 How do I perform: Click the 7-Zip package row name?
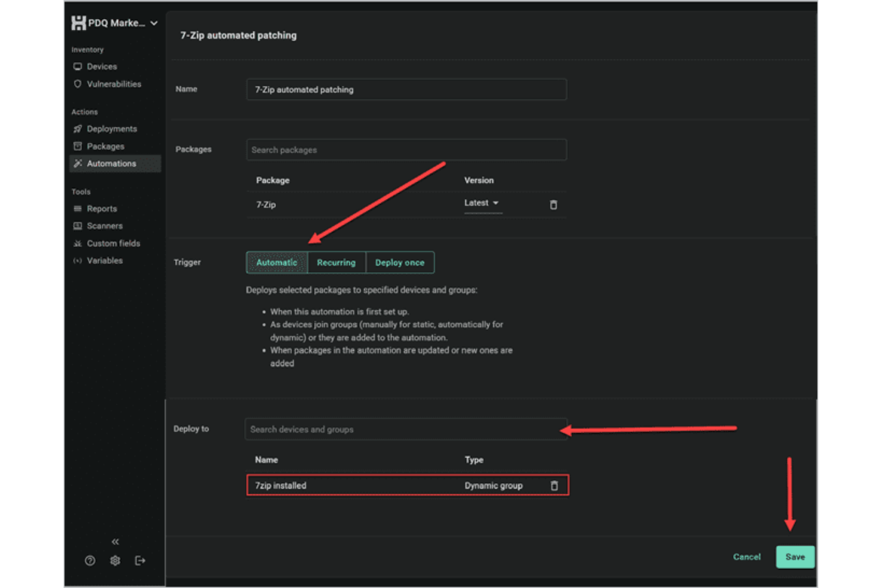[x=266, y=205]
